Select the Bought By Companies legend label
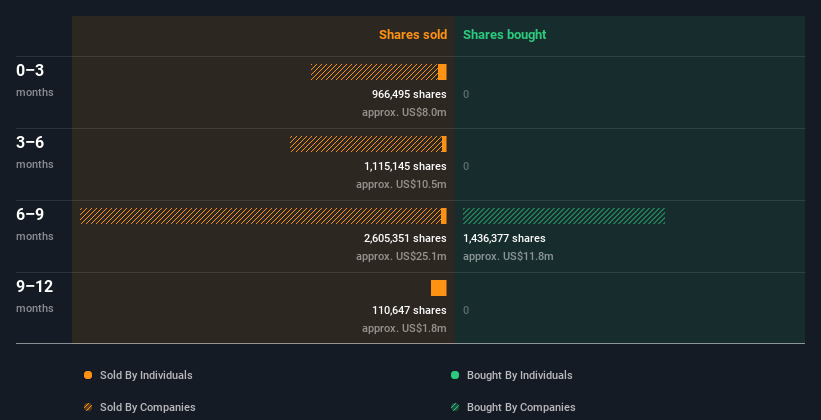The width and height of the screenshot is (821, 420). (x=521, y=407)
